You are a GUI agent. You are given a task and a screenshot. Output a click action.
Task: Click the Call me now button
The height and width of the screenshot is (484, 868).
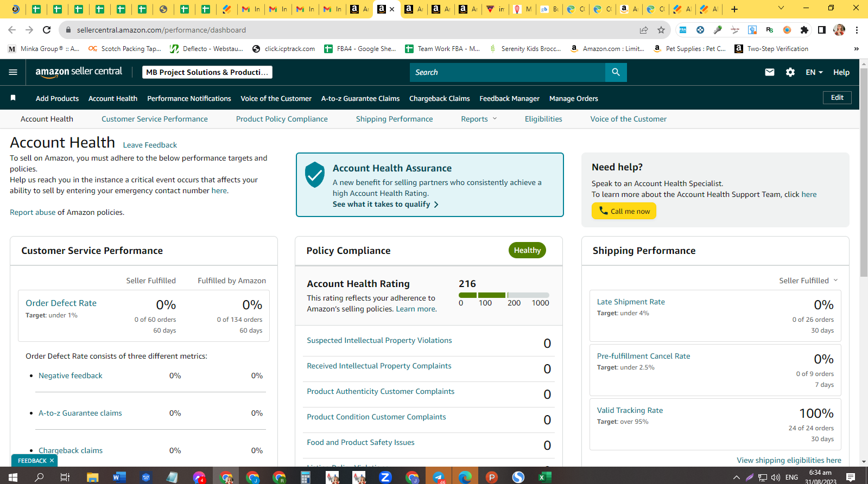624,211
